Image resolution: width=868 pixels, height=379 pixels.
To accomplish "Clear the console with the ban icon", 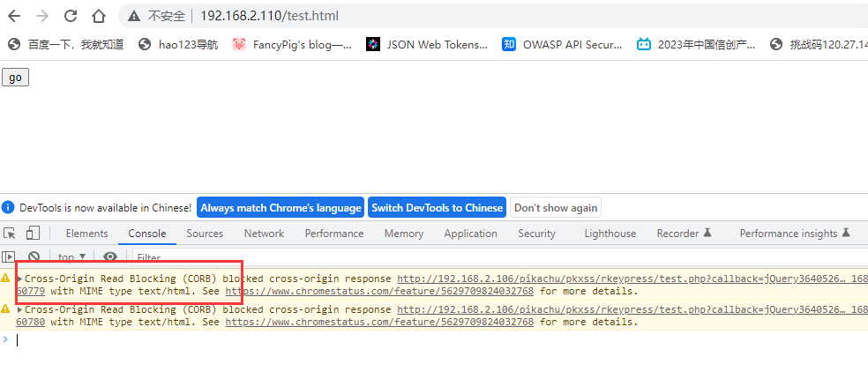I will click(x=34, y=257).
